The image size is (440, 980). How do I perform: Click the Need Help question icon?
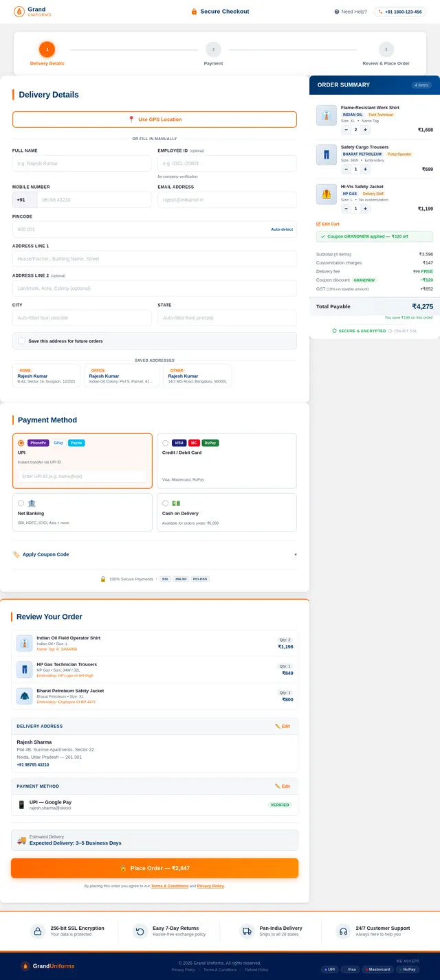coord(337,12)
